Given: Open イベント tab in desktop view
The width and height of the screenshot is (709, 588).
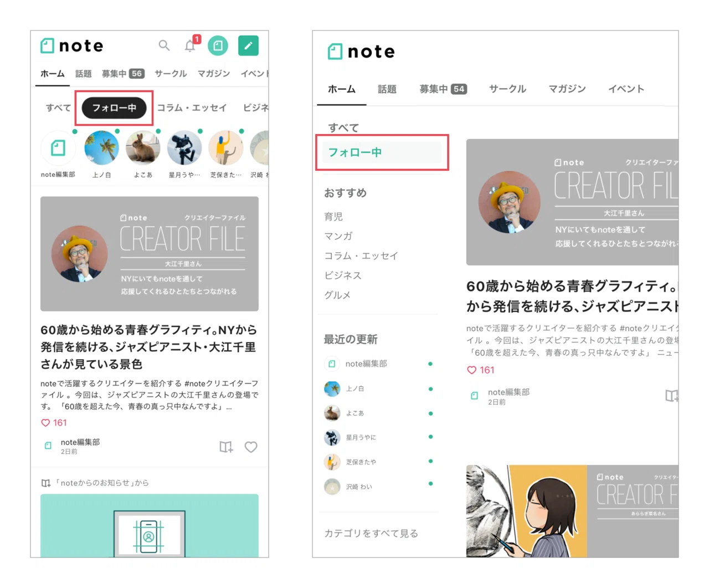Looking at the screenshot, I should point(626,89).
